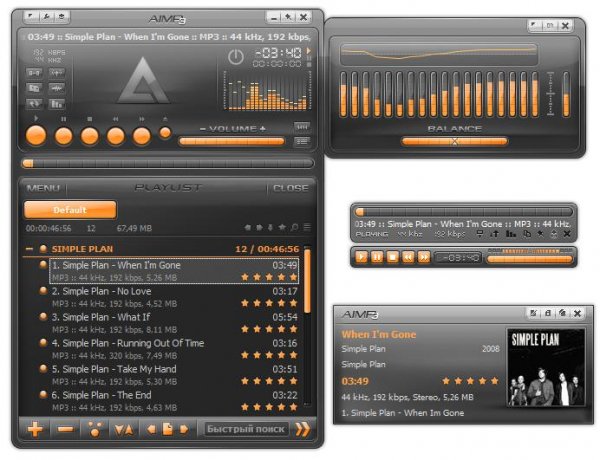Toggle the playlist panel button below equalizer button
This screenshot has width=600, height=460.
302,142
